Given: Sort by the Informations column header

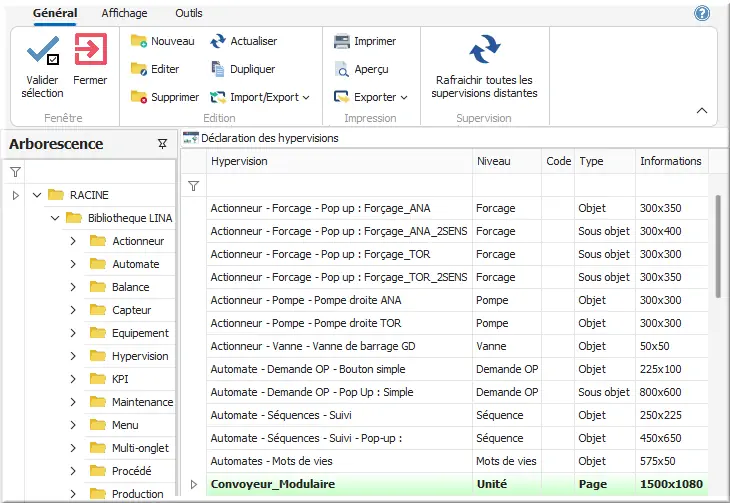Looking at the screenshot, I should click(x=672, y=161).
